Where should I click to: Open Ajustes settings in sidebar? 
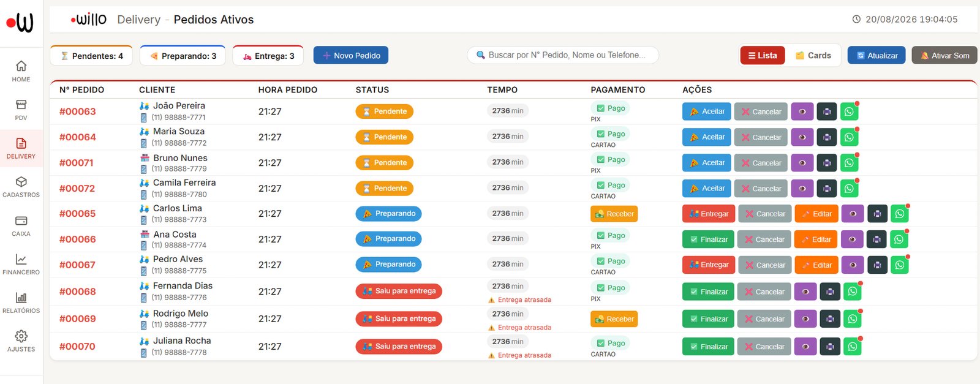click(x=21, y=341)
